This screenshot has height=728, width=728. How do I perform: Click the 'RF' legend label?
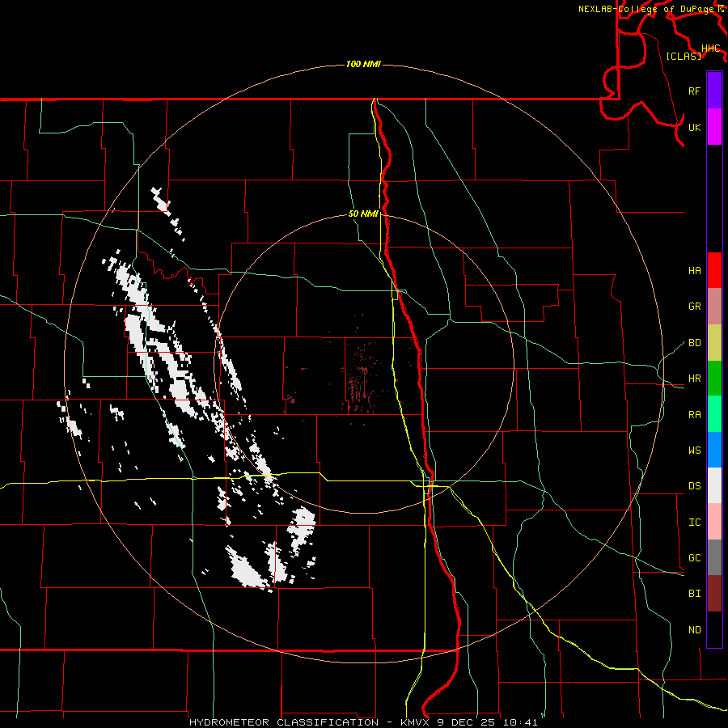(694, 91)
